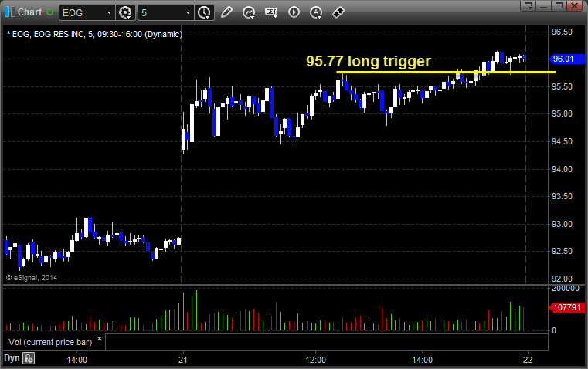Click the 95.00 price axis label

click(x=562, y=114)
